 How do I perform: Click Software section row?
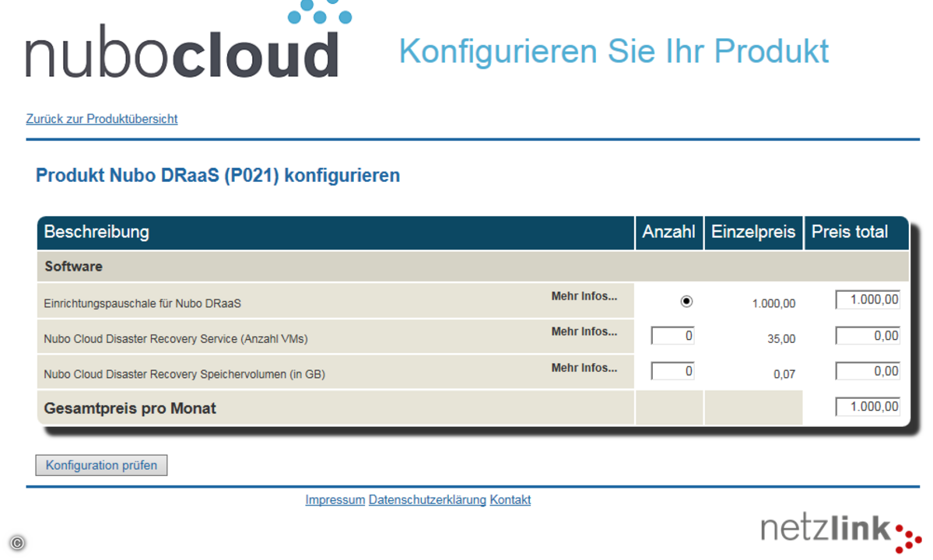473,266
